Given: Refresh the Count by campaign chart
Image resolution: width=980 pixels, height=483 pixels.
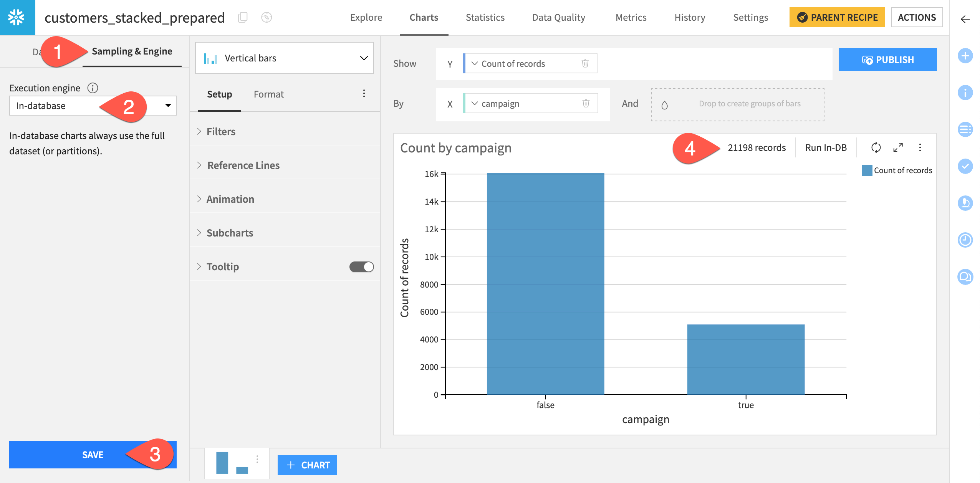Looking at the screenshot, I should [876, 147].
